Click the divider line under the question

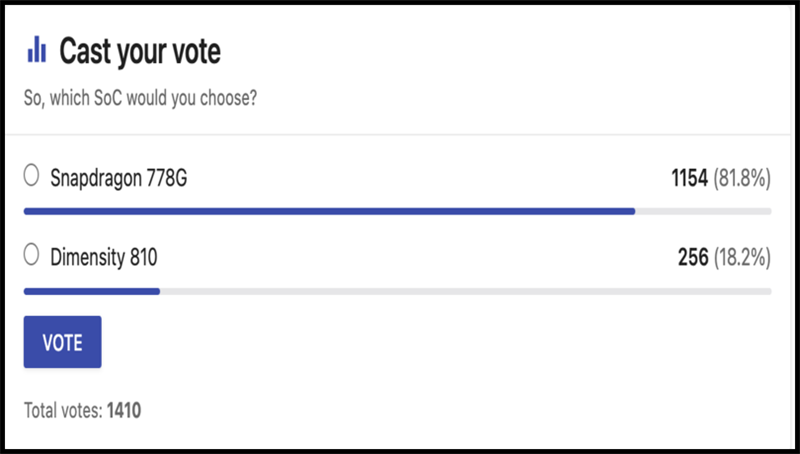pyautogui.click(x=400, y=135)
